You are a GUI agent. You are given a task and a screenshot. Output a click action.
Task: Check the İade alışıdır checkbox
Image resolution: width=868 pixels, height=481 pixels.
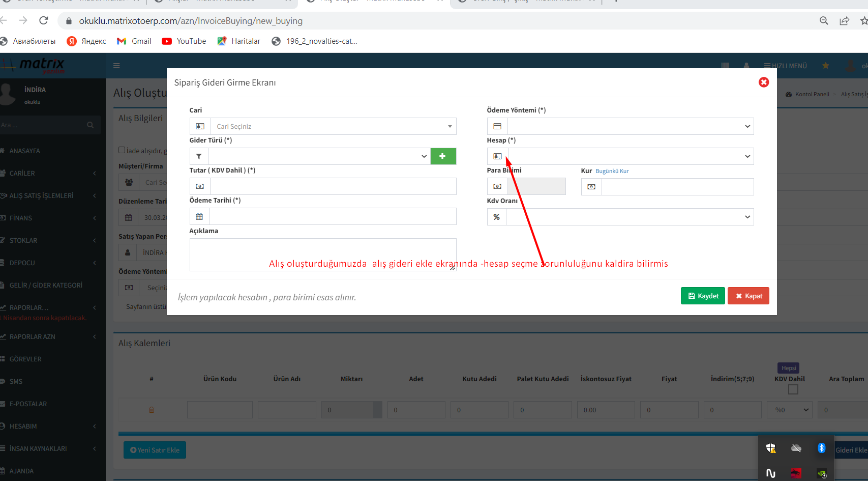122,150
